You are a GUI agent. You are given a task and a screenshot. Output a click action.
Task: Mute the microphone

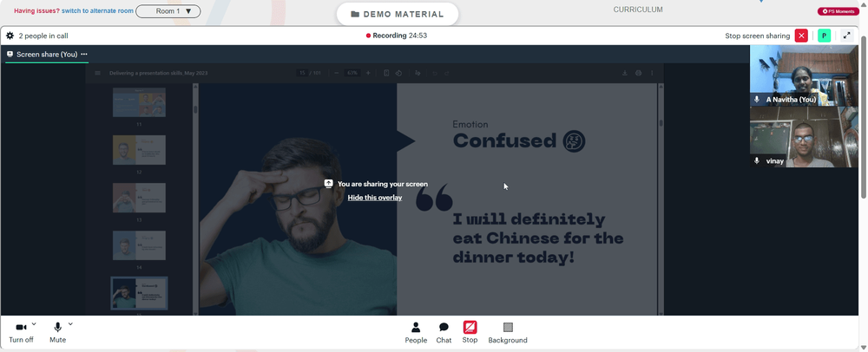click(57, 333)
